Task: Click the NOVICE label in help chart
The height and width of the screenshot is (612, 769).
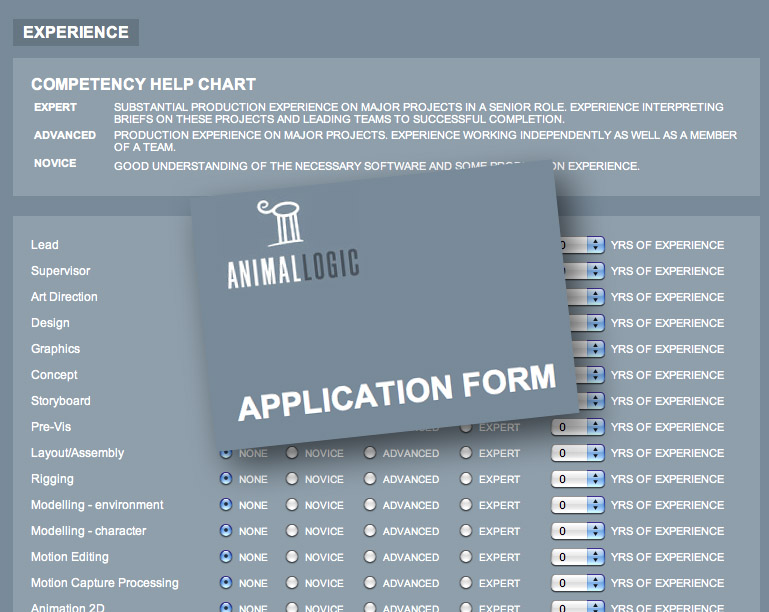Action: [x=55, y=163]
